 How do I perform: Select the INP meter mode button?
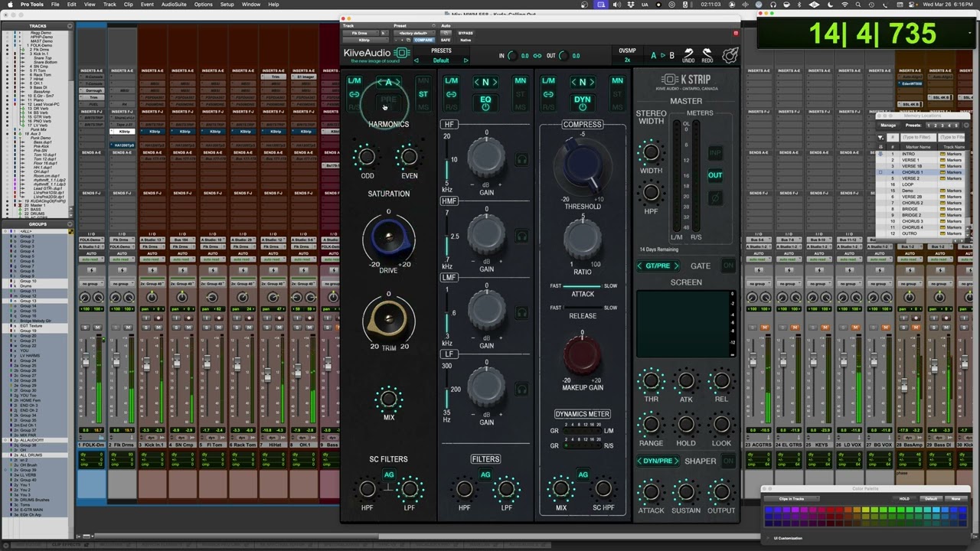point(715,153)
